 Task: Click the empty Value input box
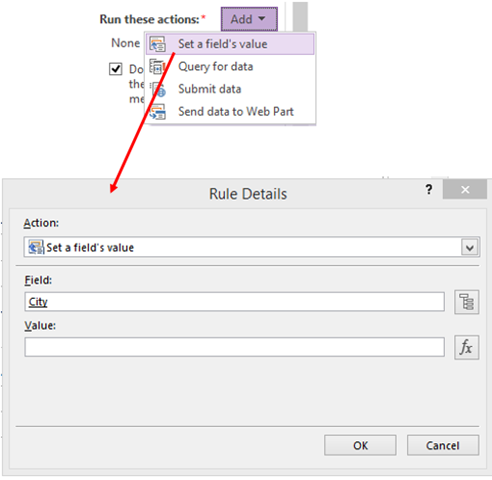click(x=234, y=347)
